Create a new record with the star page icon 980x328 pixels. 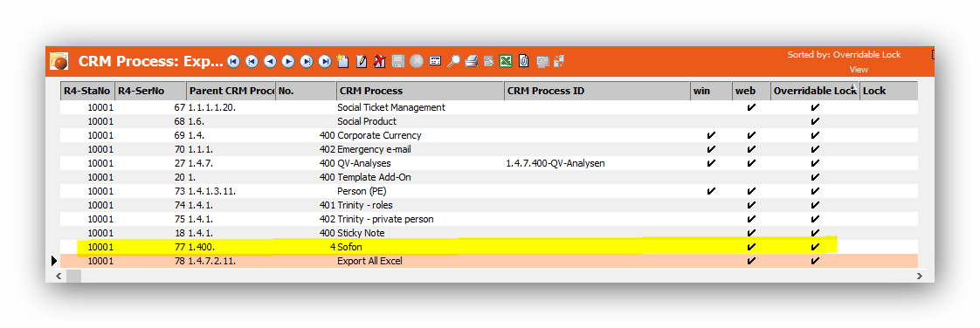(342, 61)
